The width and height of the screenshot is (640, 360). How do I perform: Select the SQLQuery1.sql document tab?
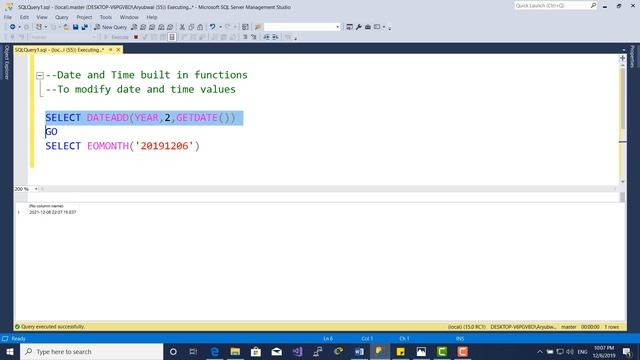coord(59,50)
